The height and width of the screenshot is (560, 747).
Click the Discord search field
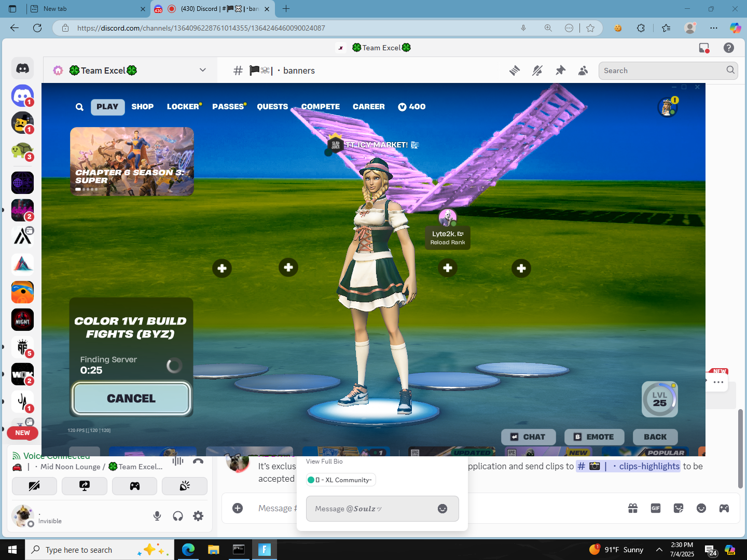click(668, 71)
